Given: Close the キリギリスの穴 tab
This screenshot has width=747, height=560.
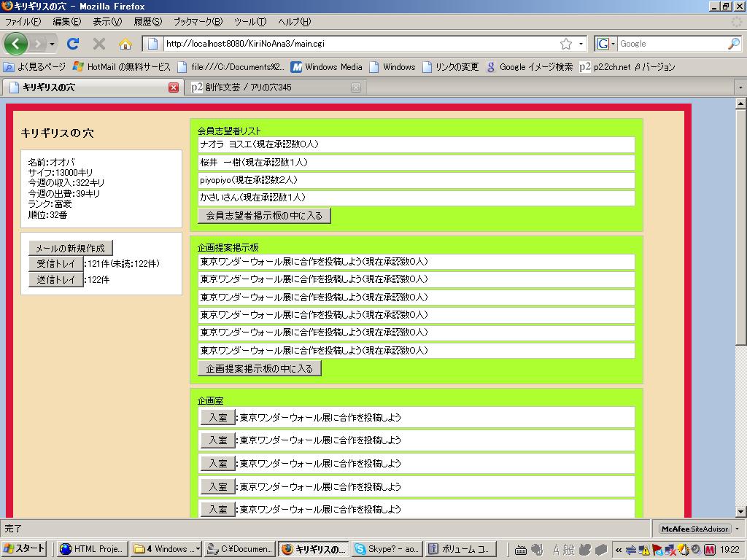Looking at the screenshot, I should [174, 87].
